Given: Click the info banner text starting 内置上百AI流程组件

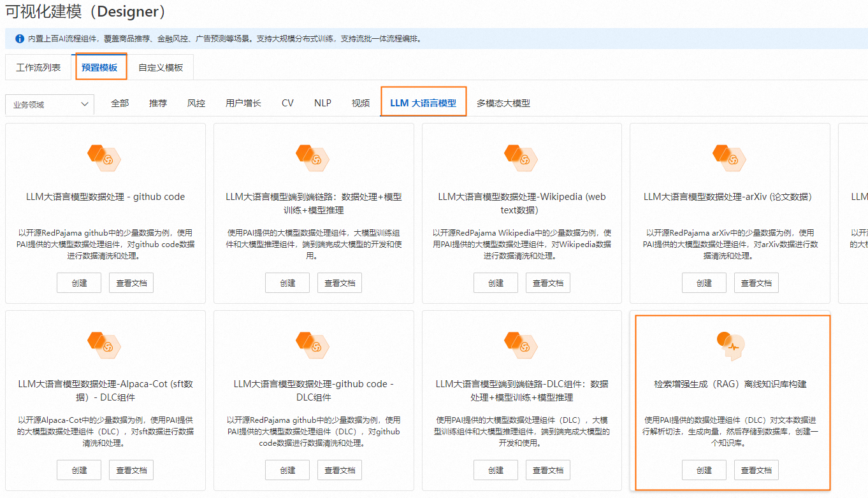Looking at the screenshot, I should tap(225, 39).
